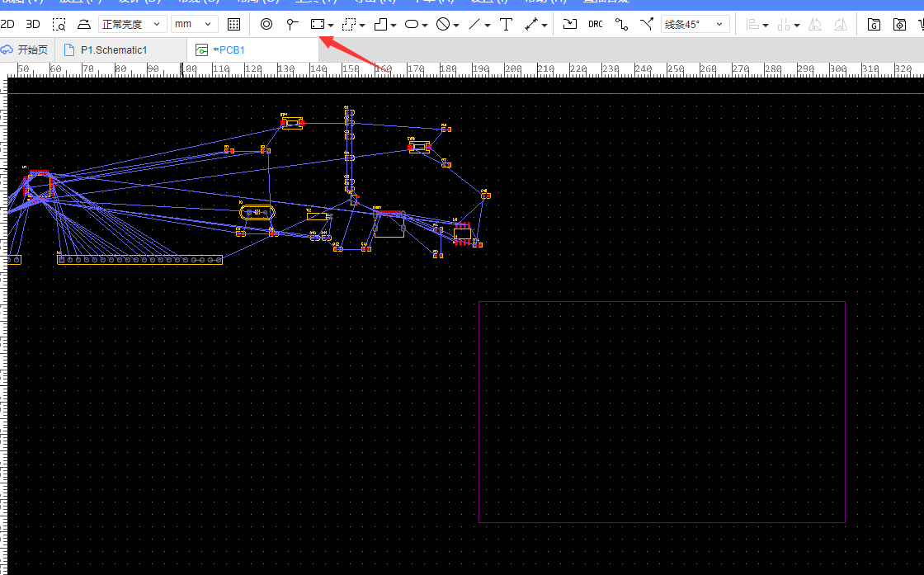Open the Gerber export icon
Screen dimensions: 924x575
point(874,25)
